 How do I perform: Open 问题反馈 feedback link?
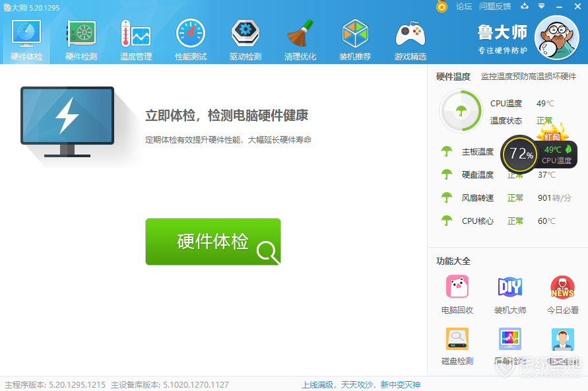pyautogui.click(x=495, y=7)
